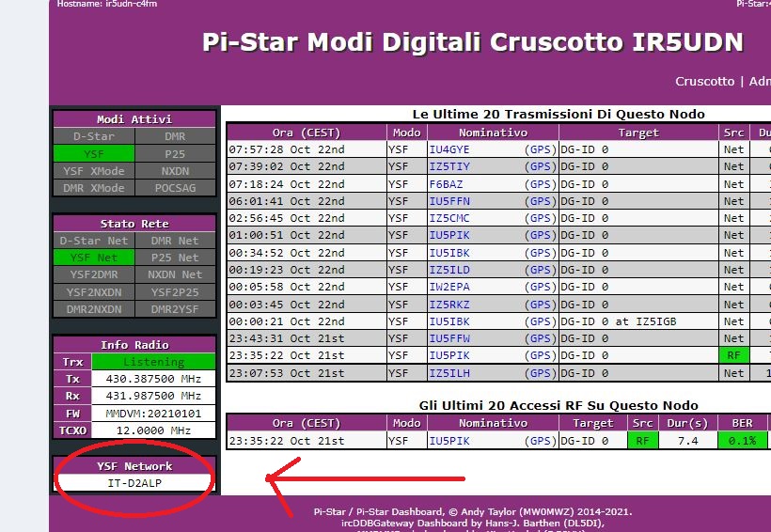Image resolution: width=771 pixels, height=532 pixels.
Task: Open callsign IZ5RKZ link
Action: tap(449, 305)
